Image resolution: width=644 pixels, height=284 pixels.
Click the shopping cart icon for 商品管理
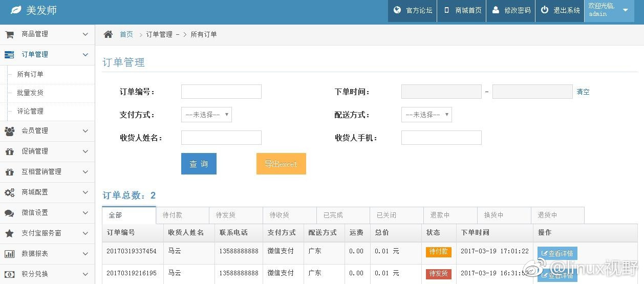tap(9, 34)
